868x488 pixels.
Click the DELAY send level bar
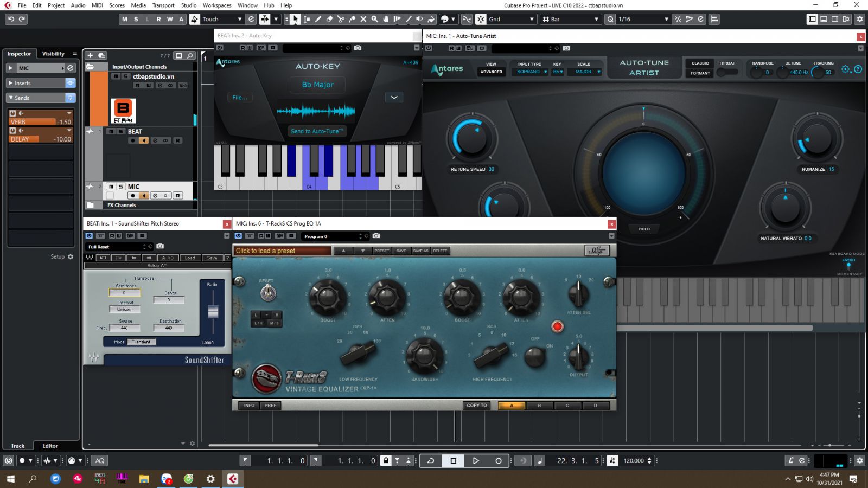41,139
